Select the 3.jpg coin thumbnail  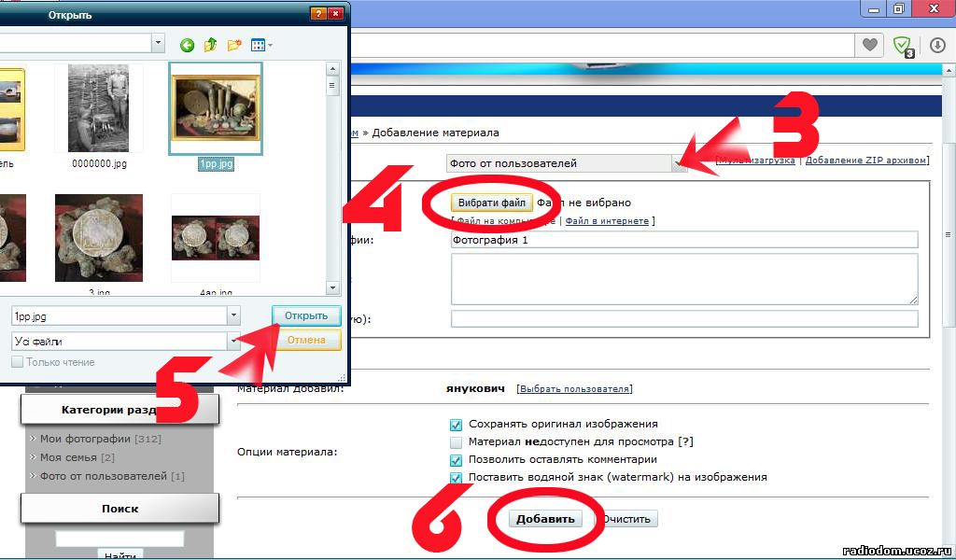(x=99, y=239)
